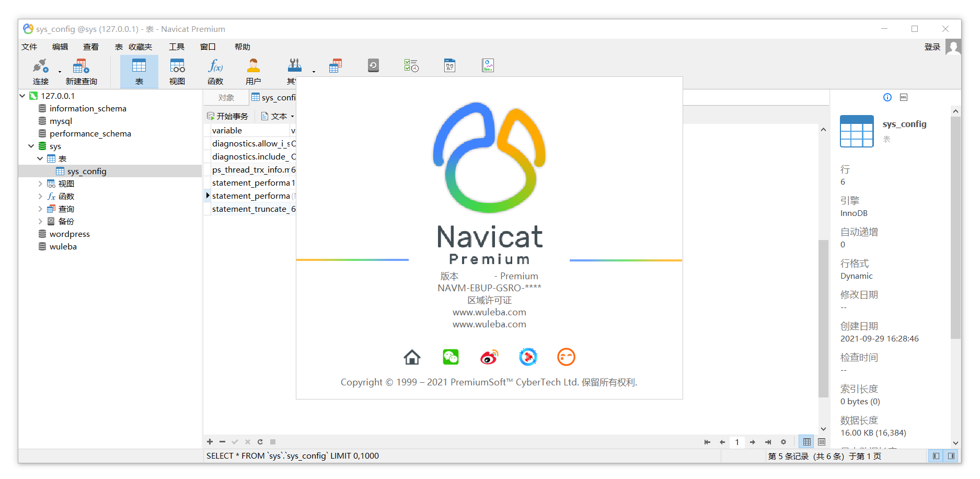Open the 工具 menu
The width and height of the screenshot is (980, 479).
click(177, 47)
